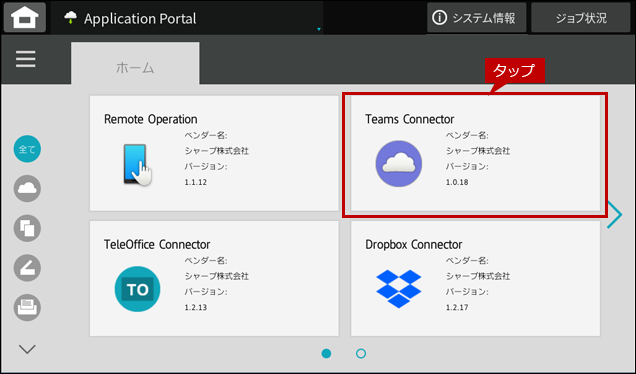This screenshot has width=636, height=374.
Task: Open システム情報
Action: click(x=477, y=18)
